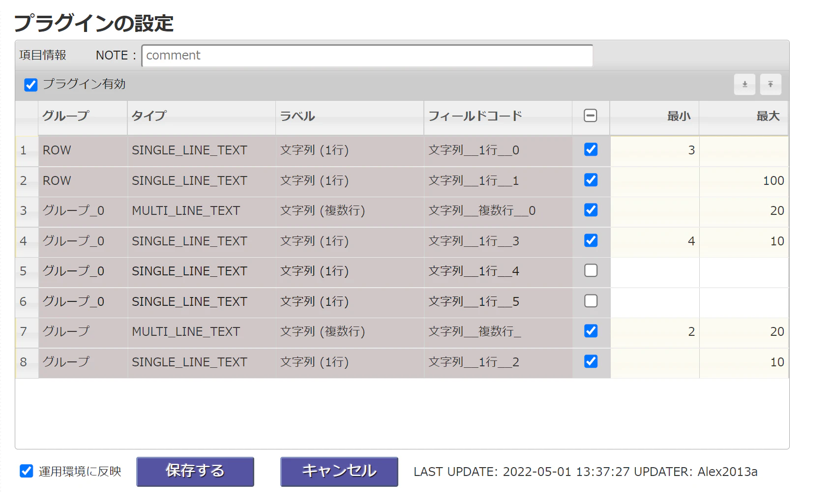Click the download/import arrow icon

pos(744,85)
